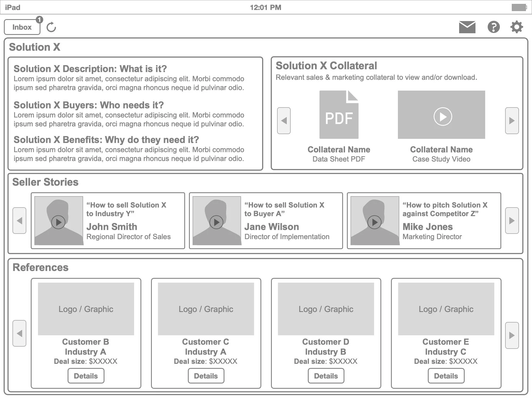
Task: Show previous seller stories
Action: click(19, 221)
